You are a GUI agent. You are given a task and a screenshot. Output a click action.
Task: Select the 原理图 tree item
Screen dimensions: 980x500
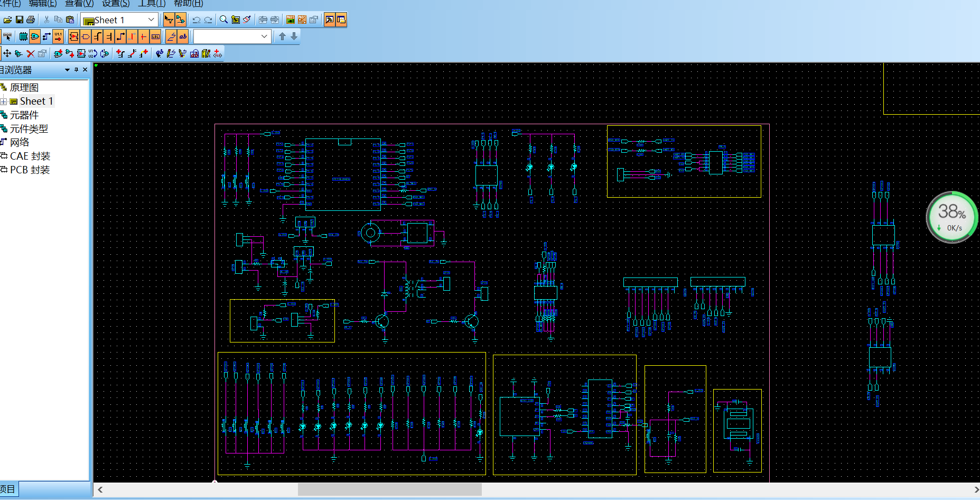pos(24,88)
